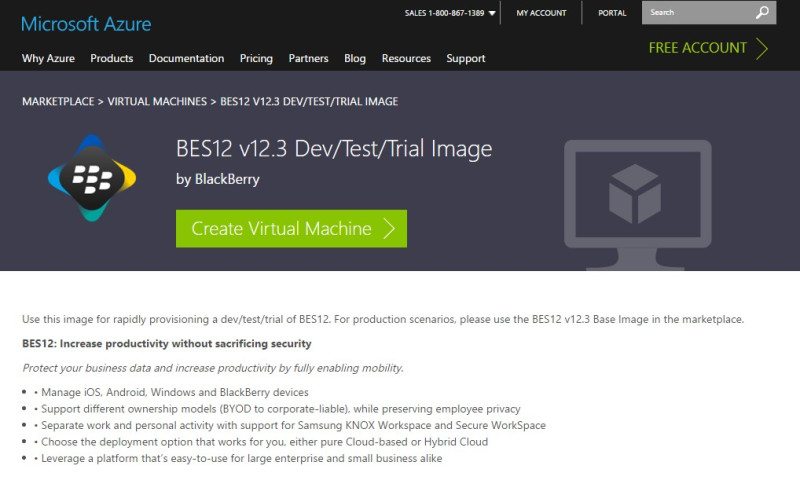The width and height of the screenshot is (800, 484).
Task: Open the My Account link
Action: 541,13
